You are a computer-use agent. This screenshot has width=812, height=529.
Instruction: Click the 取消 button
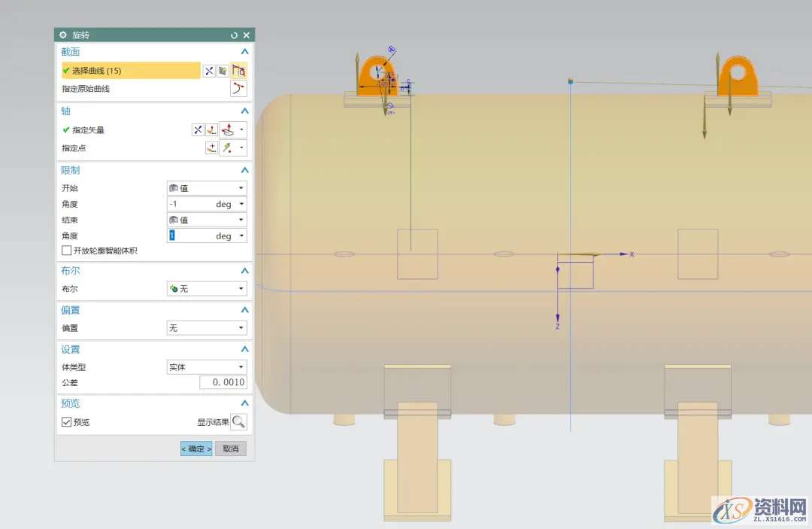pyautogui.click(x=231, y=448)
